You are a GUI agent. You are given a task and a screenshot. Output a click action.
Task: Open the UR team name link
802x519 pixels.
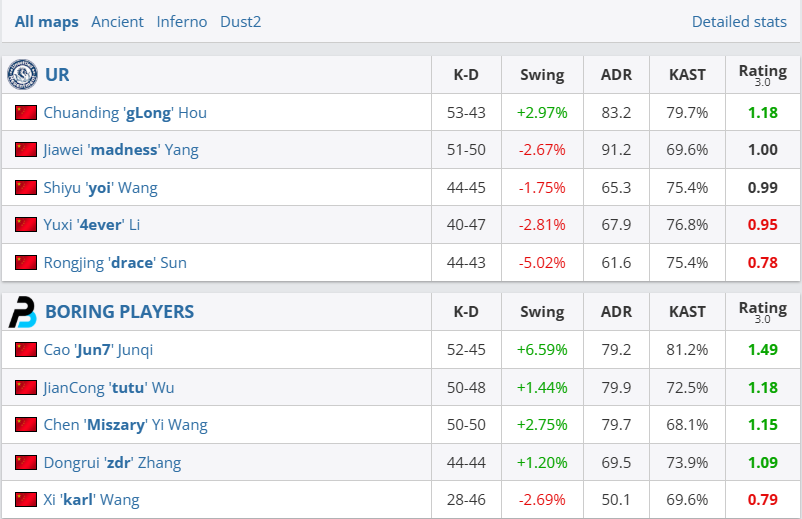[57, 75]
